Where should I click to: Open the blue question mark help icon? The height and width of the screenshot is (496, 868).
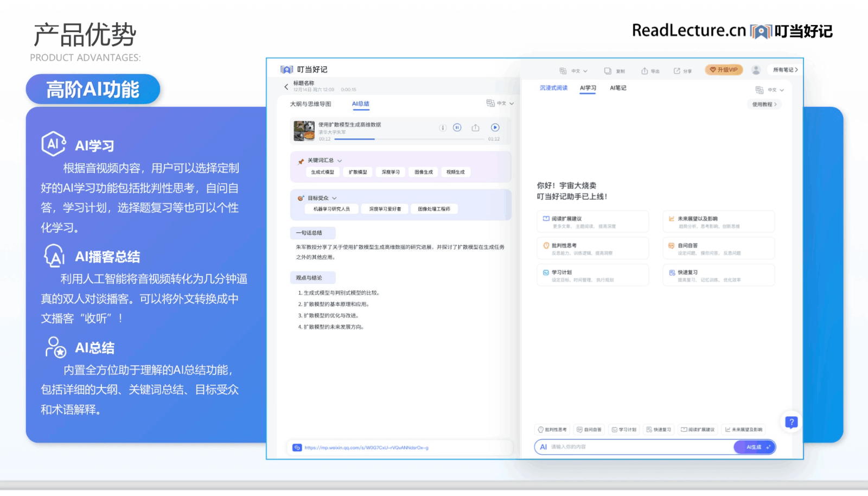click(x=792, y=422)
